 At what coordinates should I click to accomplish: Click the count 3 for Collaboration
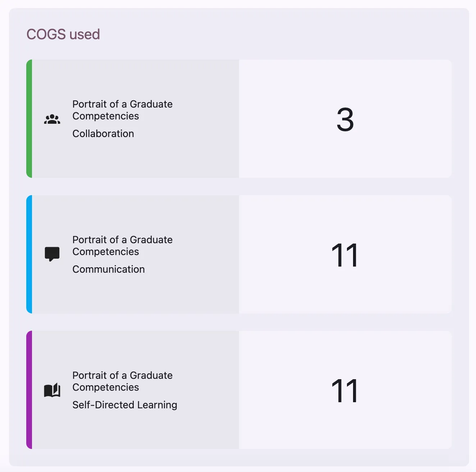345,119
